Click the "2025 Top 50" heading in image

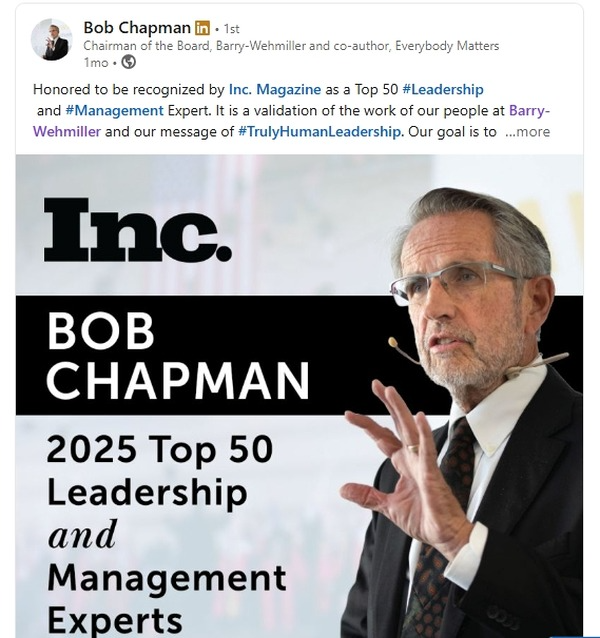coord(158,450)
